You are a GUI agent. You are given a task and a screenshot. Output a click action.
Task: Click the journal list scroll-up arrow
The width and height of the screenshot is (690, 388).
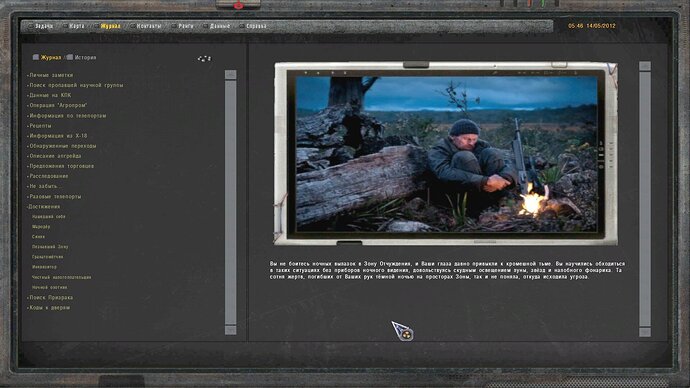point(231,75)
